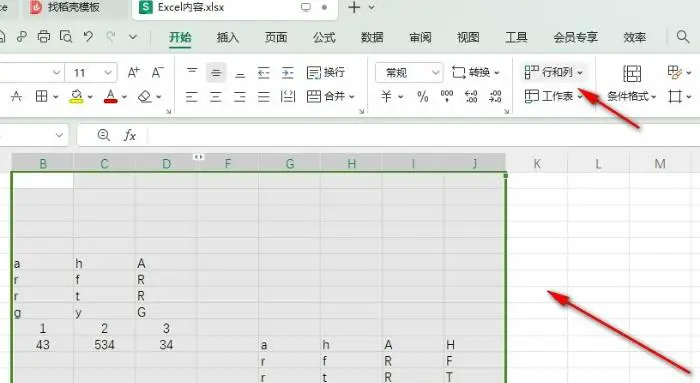Undo the last action
This screenshot has height=383, width=700.
pos(88,37)
